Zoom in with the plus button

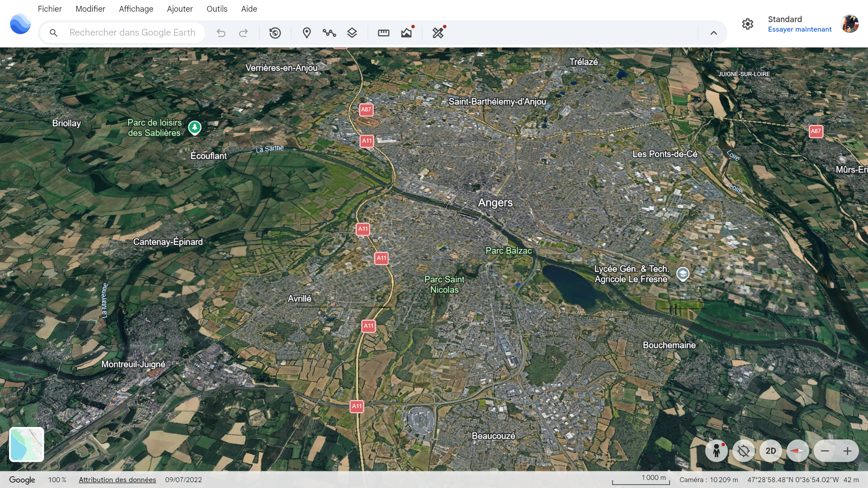click(847, 451)
